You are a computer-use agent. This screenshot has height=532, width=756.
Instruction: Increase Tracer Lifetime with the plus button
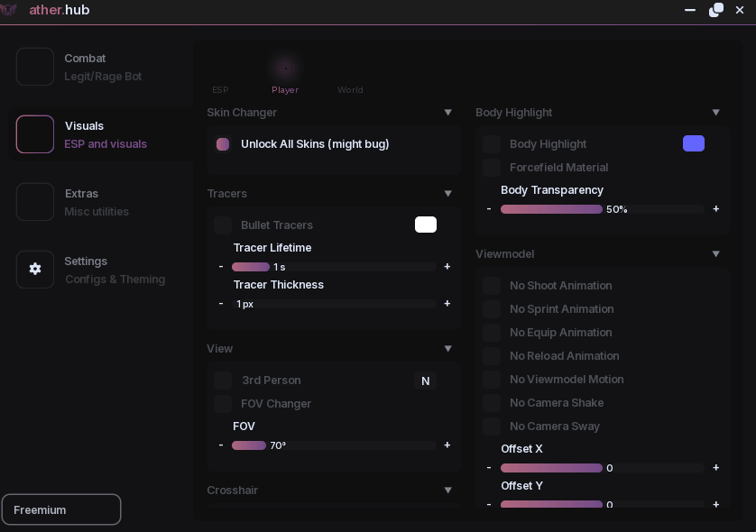[x=447, y=267]
